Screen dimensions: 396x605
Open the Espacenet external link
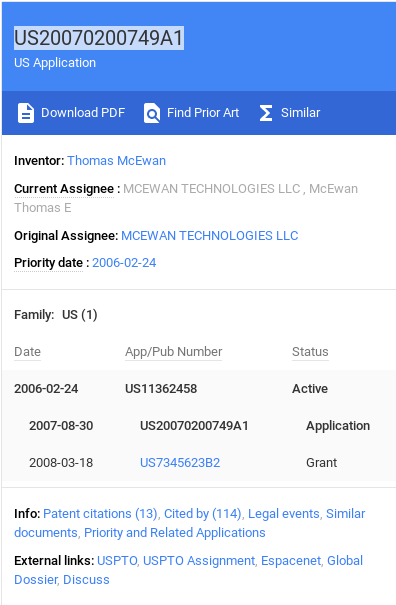(x=291, y=561)
